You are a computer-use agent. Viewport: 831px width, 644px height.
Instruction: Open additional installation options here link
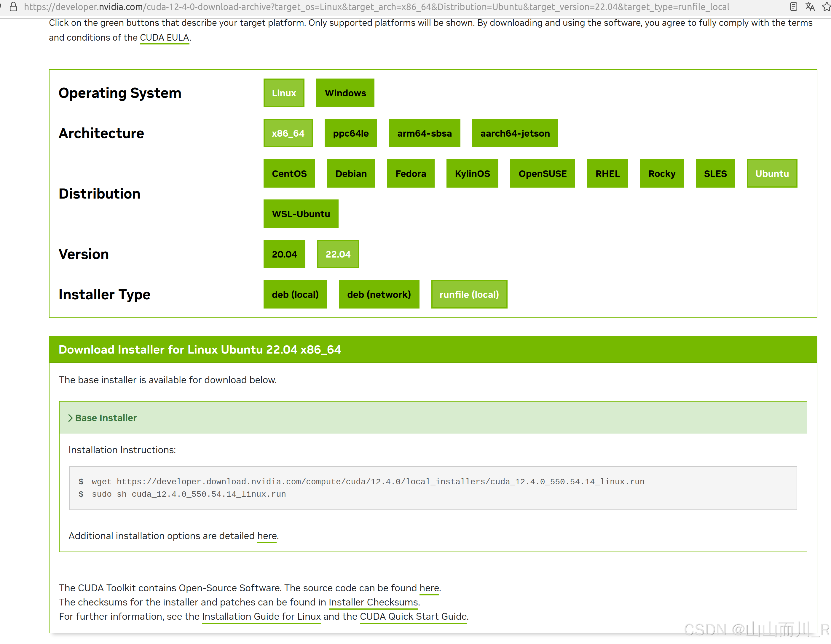point(267,536)
